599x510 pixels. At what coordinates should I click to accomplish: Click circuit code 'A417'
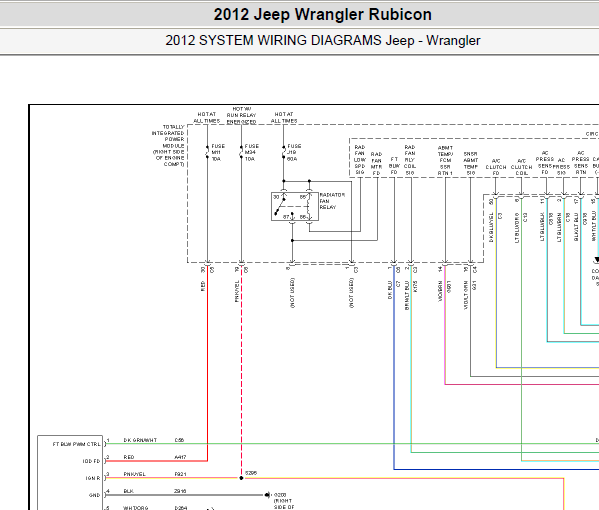[x=180, y=457]
